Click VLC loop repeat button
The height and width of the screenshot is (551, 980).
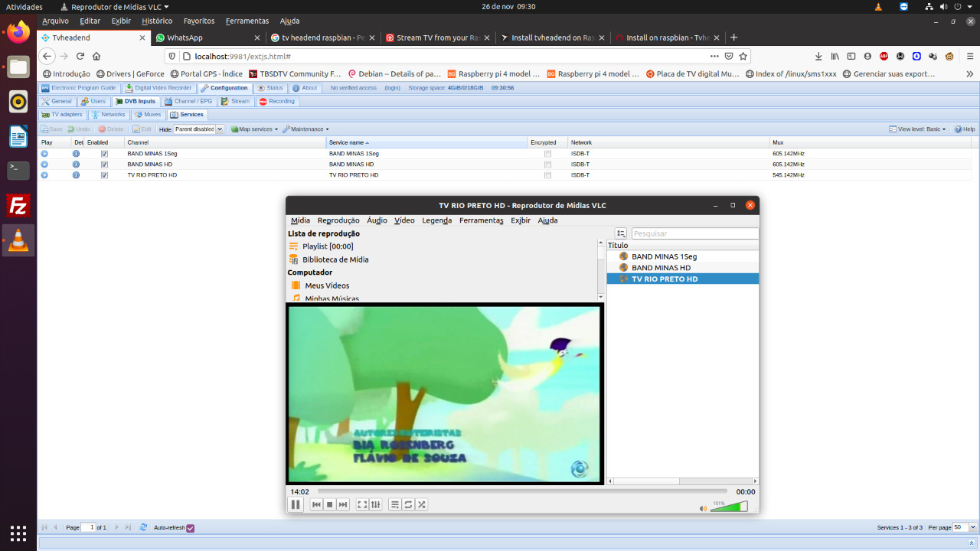pyautogui.click(x=408, y=504)
